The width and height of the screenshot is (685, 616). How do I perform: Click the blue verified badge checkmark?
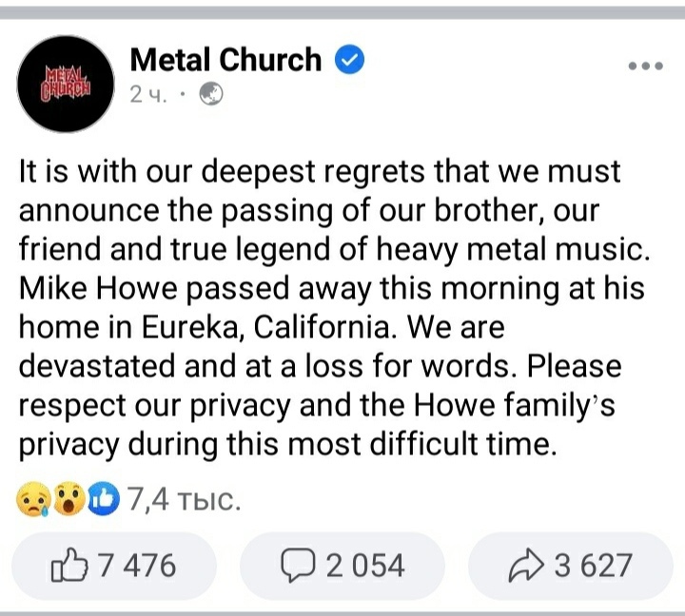[351, 61]
